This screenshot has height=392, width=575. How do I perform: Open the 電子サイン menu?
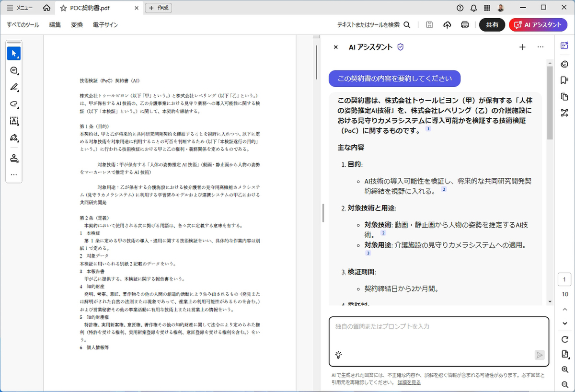(105, 25)
